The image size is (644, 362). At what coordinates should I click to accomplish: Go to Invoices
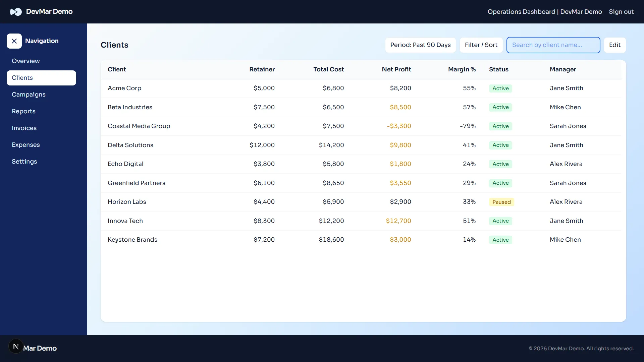[24, 128]
